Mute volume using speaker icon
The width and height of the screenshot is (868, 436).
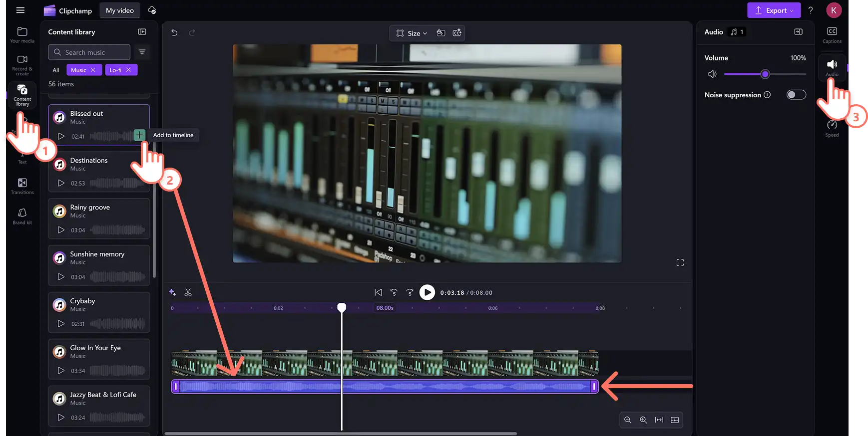click(x=712, y=74)
